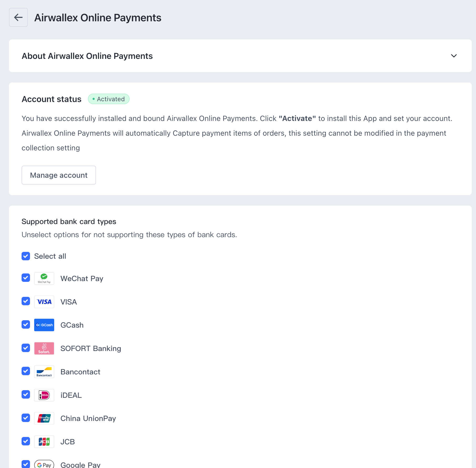476x468 pixels.
Task: Click the WeChat Pay logo
Action: point(44,278)
